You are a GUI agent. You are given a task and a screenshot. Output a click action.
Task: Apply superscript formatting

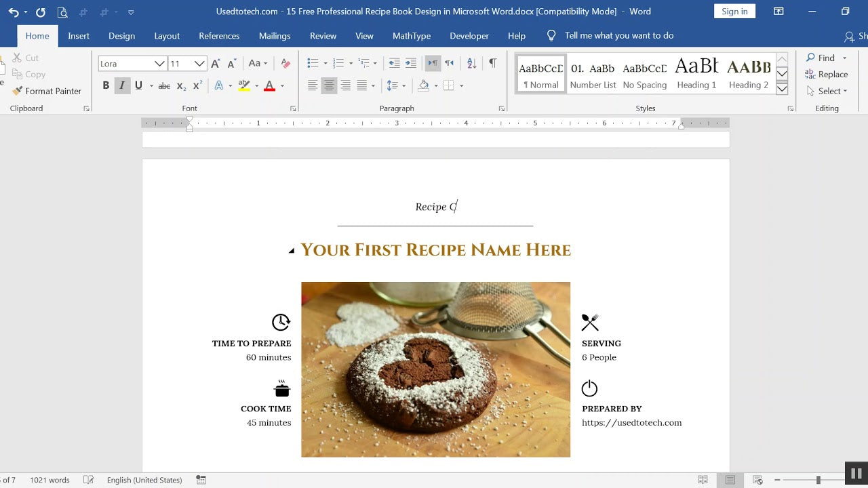click(x=197, y=86)
